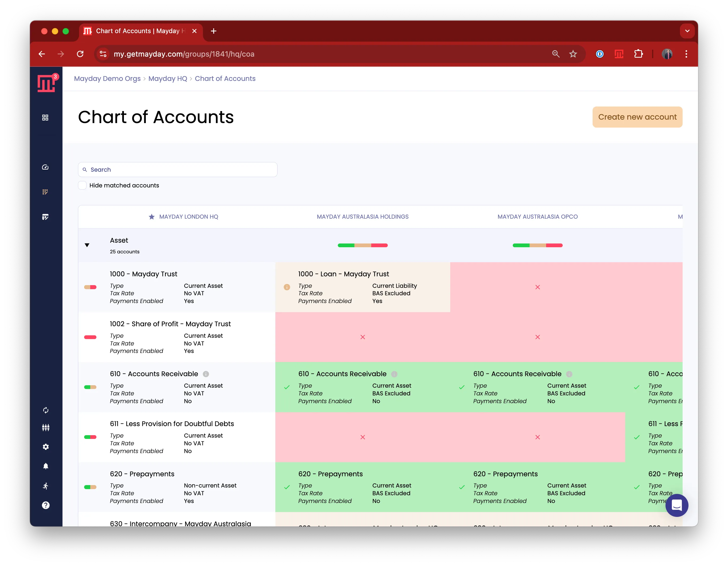
Task: Click Asset progress bar under Australasia Opco
Action: coord(537,245)
